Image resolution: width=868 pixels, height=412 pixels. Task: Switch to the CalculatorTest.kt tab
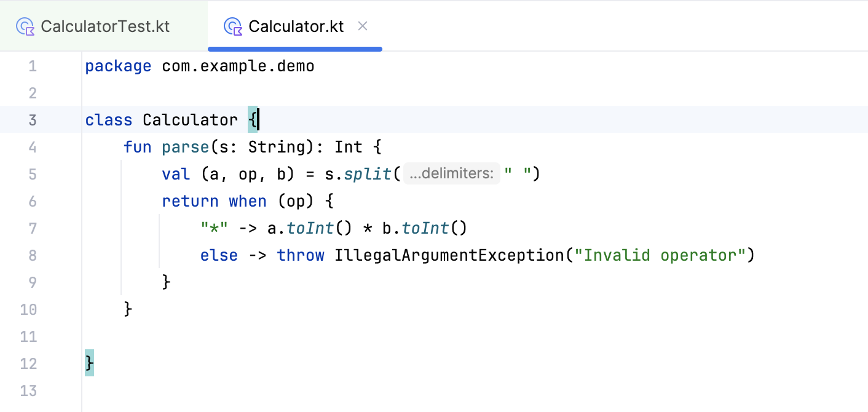point(105,26)
